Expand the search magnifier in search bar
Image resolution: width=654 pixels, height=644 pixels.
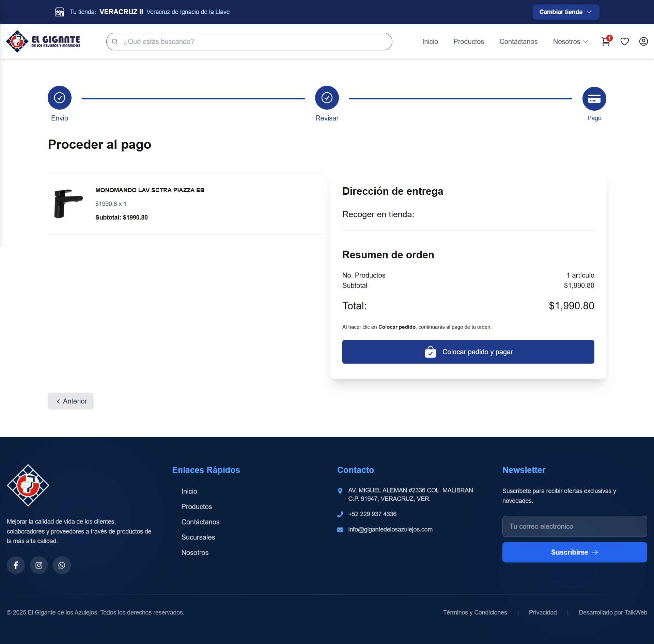115,41
